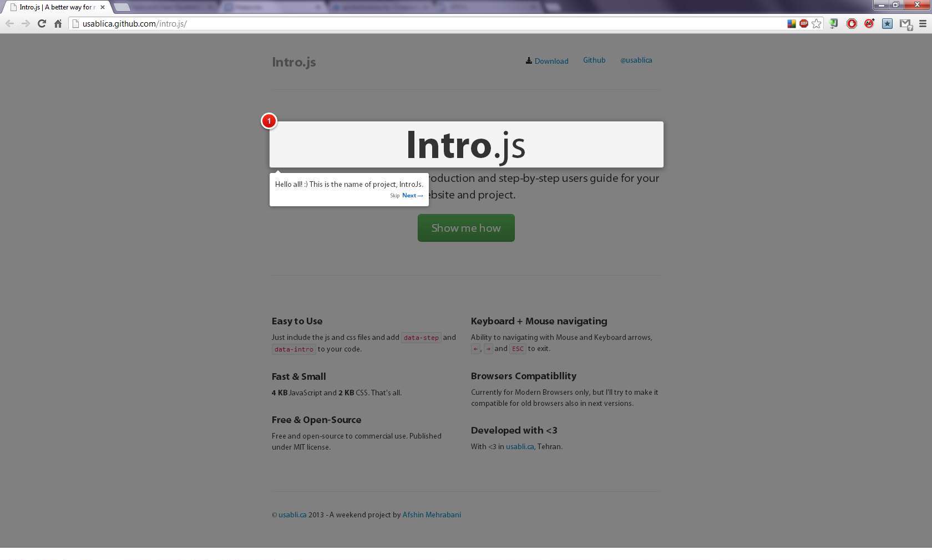Click the colorful squares icon in address bar
Image resolution: width=932 pixels, height=560 pixels.
[792, 23]
